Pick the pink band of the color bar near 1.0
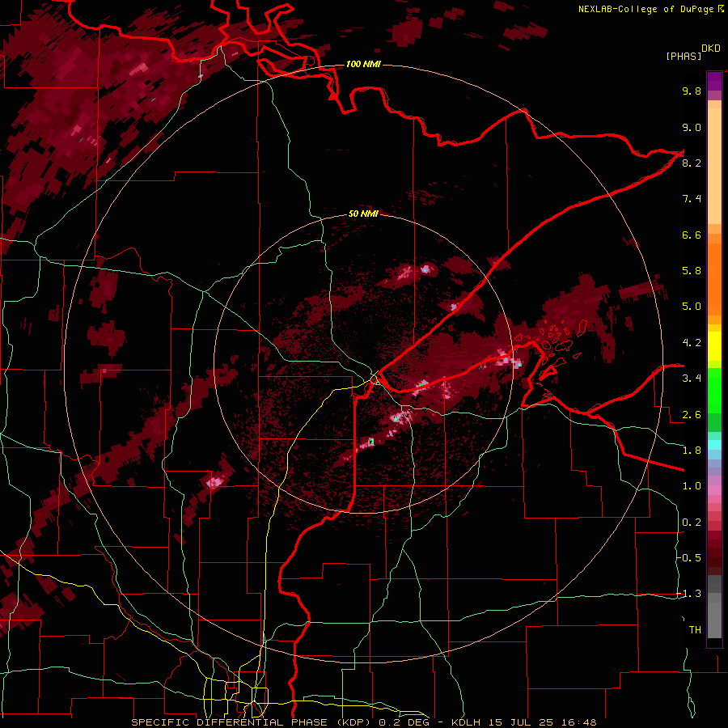Image resolution: width=728 pixels, height=728 pixels. (714, 489)
